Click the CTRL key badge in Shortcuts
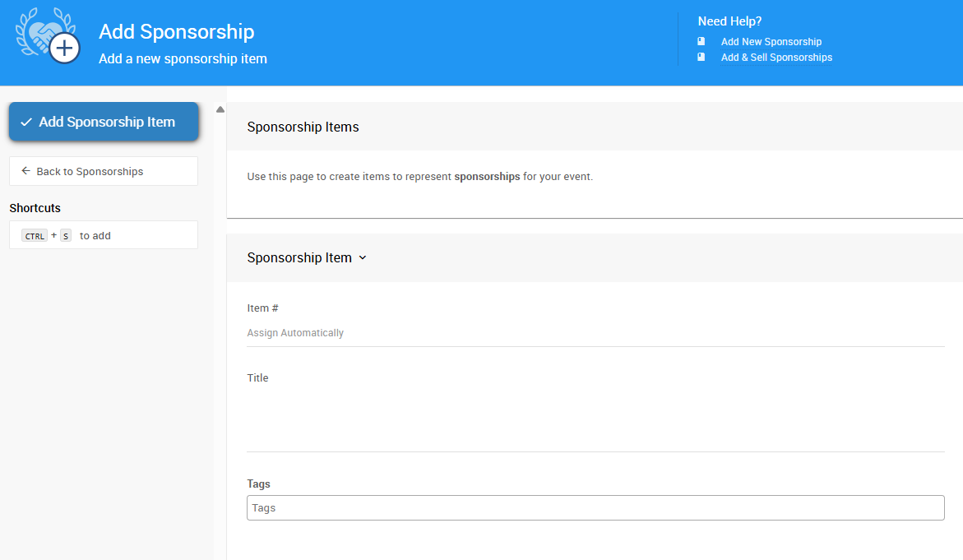 35,236
